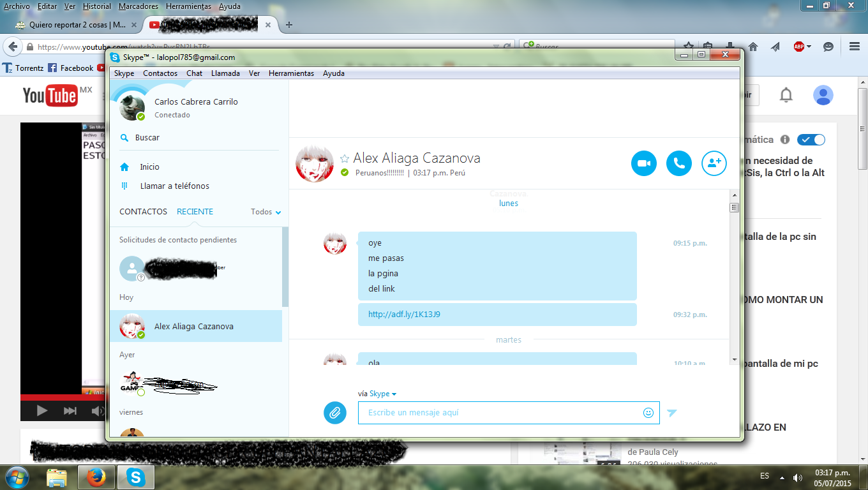
Task: Switch to the CONTACTOS tab
Action: coord(143,212)
